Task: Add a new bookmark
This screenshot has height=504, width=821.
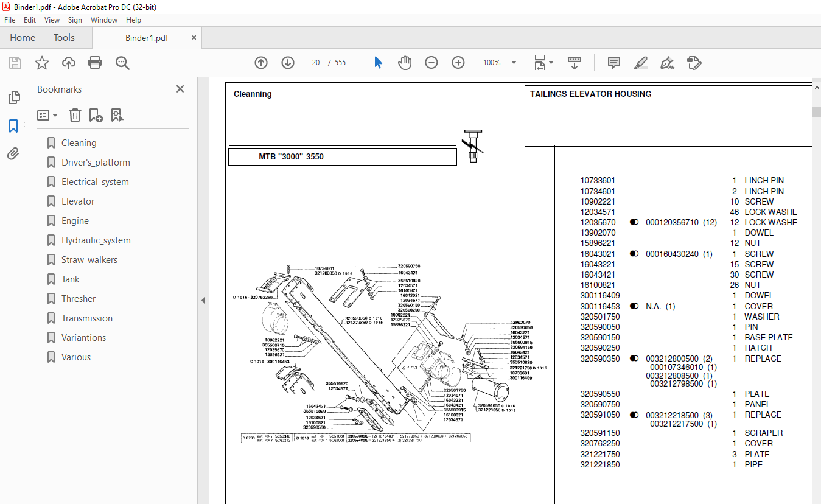Action: (x=96, y=115)
